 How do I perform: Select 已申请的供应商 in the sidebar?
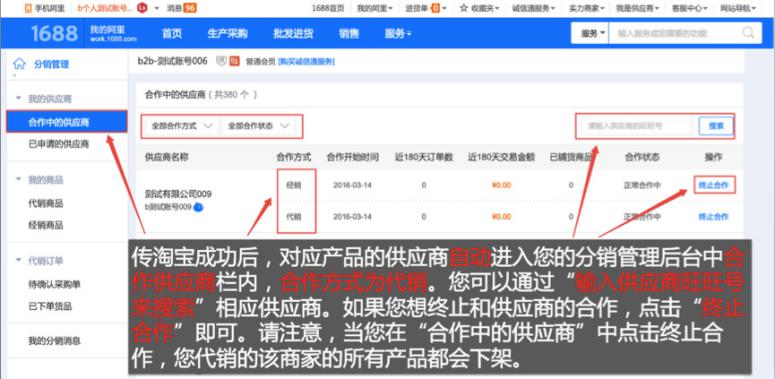tap(59, 144)
